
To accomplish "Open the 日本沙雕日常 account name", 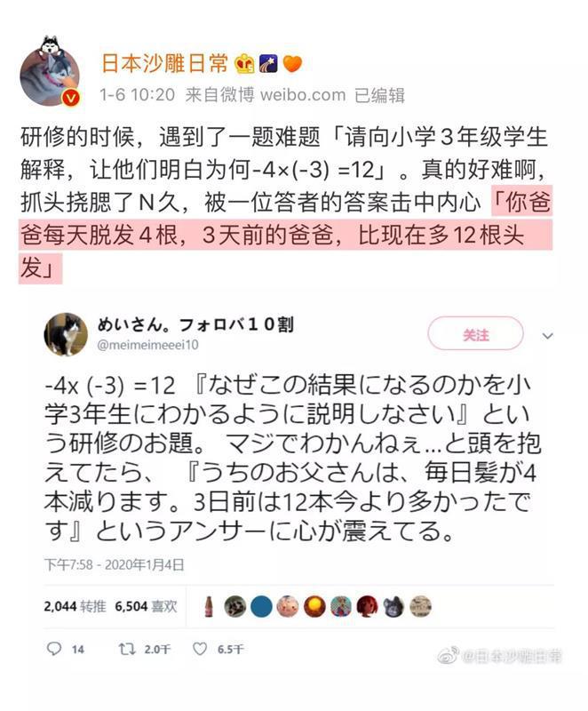I will (164, 63).
